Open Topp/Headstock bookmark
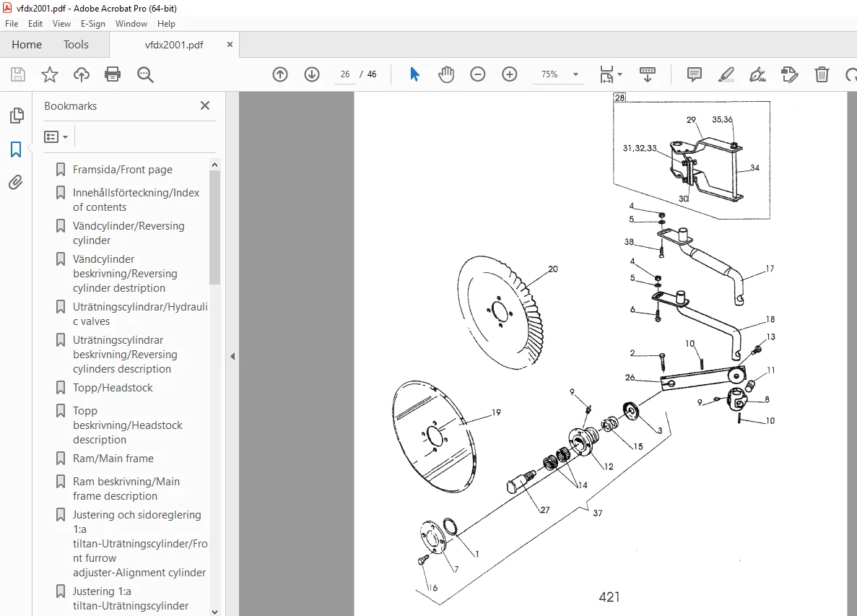 [113, 388]
